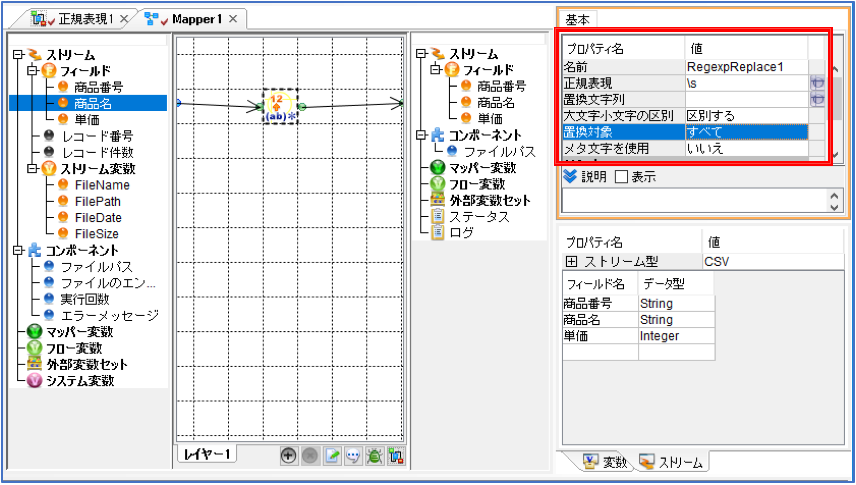Image resolution: width=856 pixels, height=485 pixels.
Task: Collapse the left ストリーム tree node
Action: click(x=18, y=55)
